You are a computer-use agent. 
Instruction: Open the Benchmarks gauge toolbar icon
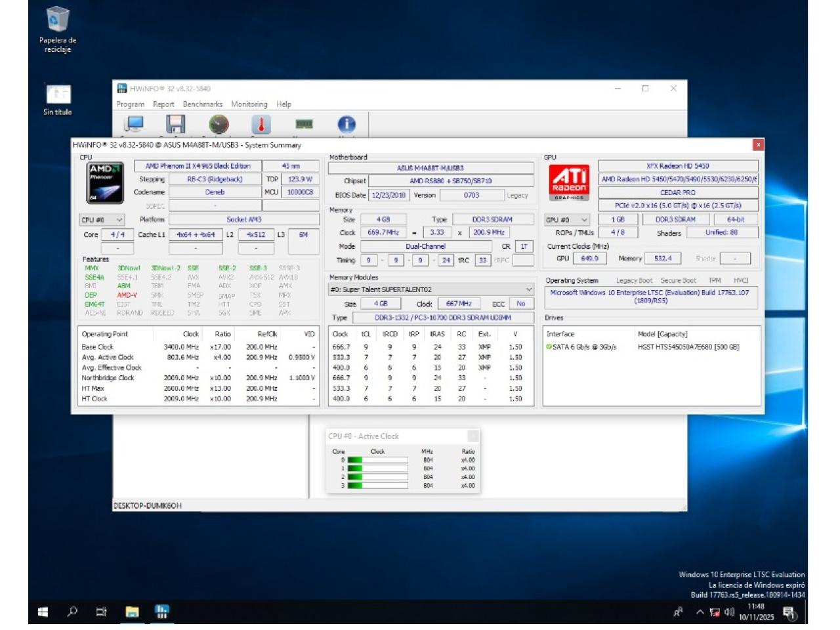coord(219,124)
